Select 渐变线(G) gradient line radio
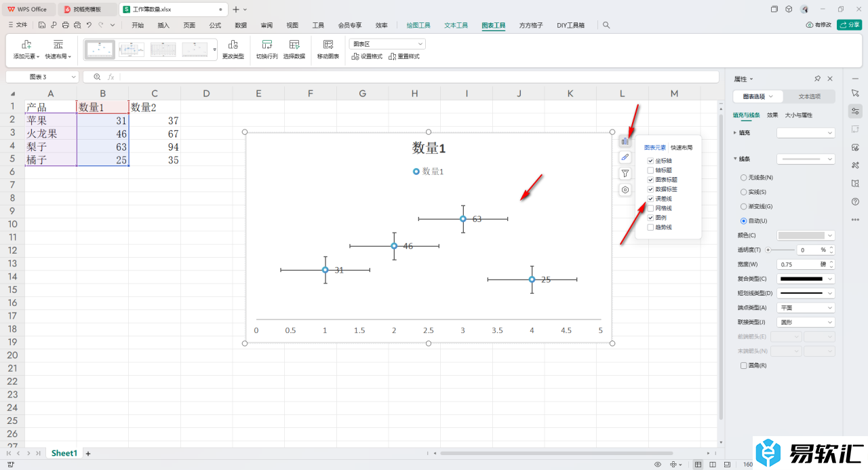Image resolution: width=868 pixels, height=470 pixels. [744, 206]
